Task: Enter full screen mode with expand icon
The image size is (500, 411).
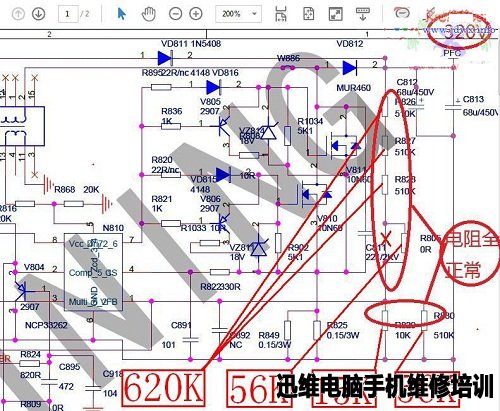Action: (335, 14)
